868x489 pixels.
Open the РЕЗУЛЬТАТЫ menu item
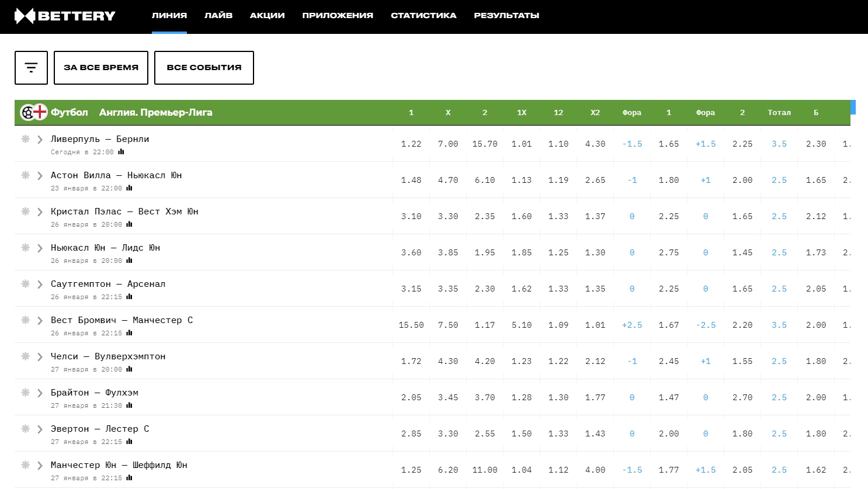tap(506, 16)
